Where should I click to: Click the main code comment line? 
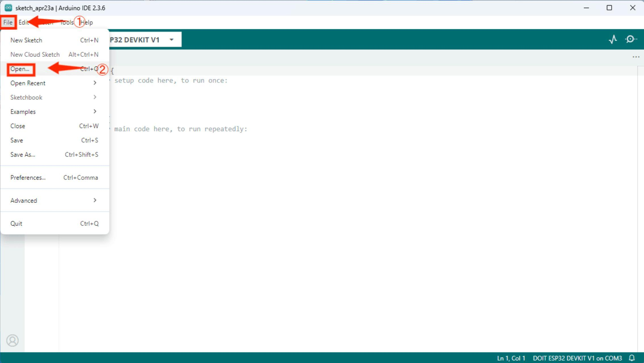(180, 129)
